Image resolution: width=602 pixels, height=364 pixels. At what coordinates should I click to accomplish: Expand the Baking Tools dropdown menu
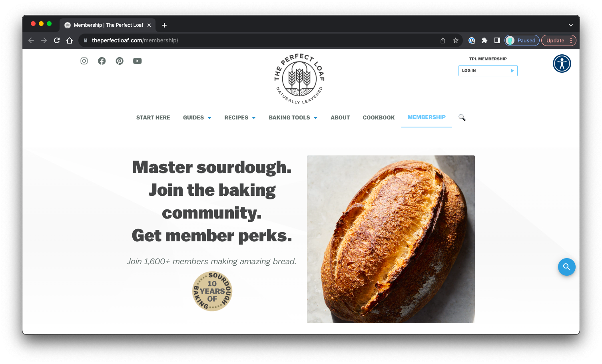tap(293, 117)
